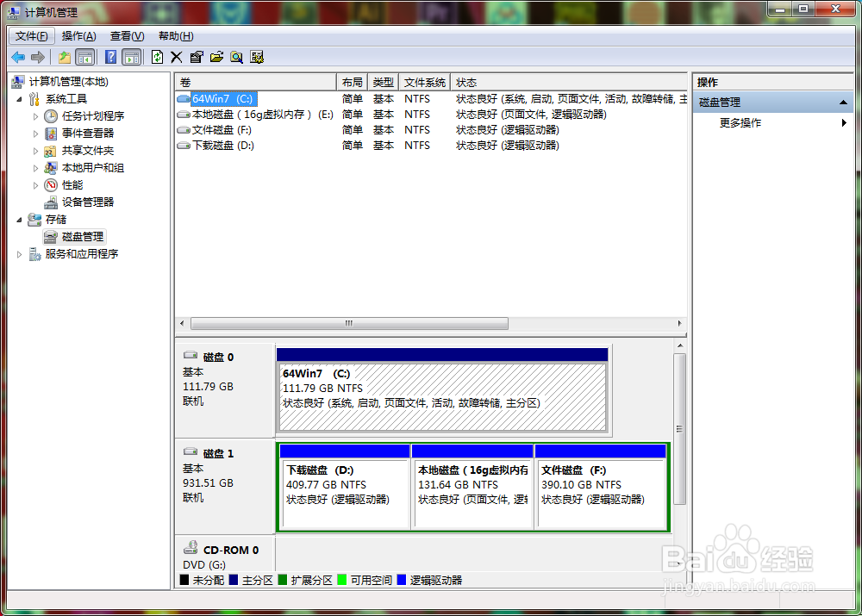Collapse the 系统工具 tree node
Viewport: 862px width, 616px height.
19,99
